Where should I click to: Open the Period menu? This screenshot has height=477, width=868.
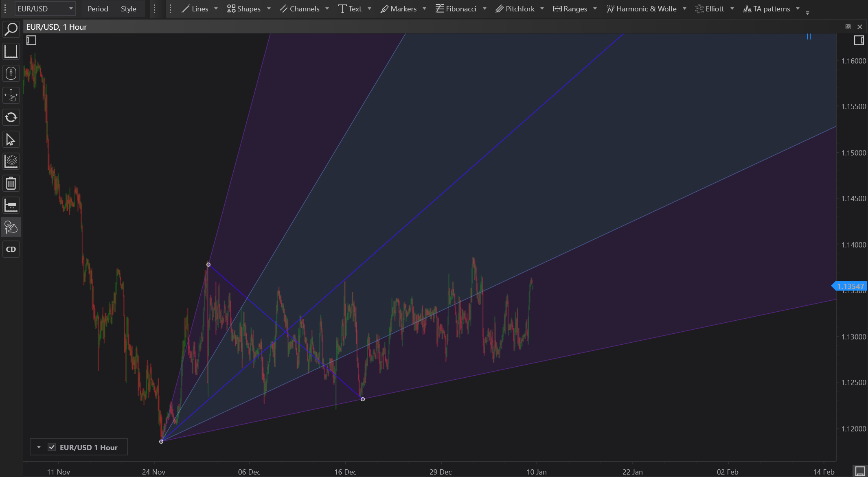(98, 9)
